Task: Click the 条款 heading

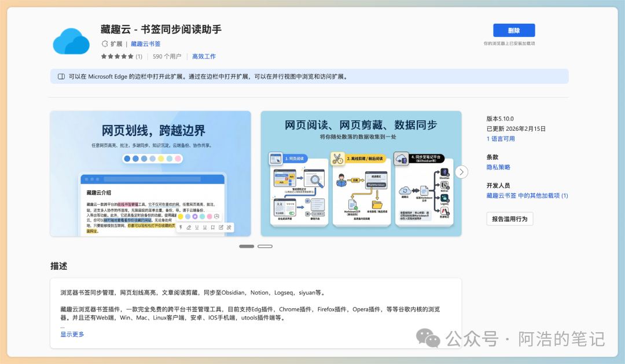Action: (492, 157)
